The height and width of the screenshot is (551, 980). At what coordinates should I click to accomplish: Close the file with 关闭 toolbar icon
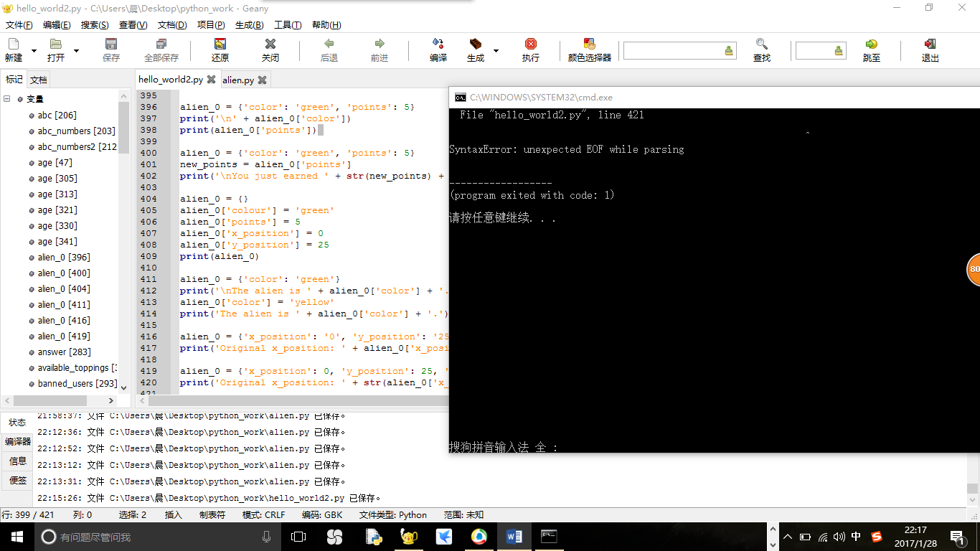[x=270, y=50]
